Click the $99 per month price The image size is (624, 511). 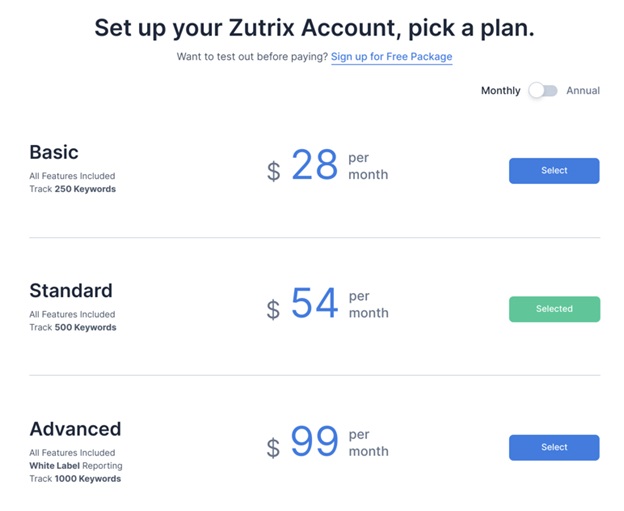(315, 443)
